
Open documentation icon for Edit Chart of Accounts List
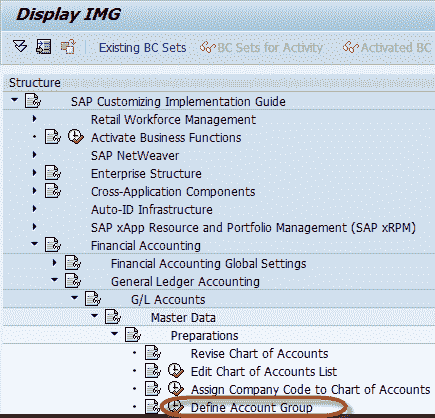click(153, 371)
